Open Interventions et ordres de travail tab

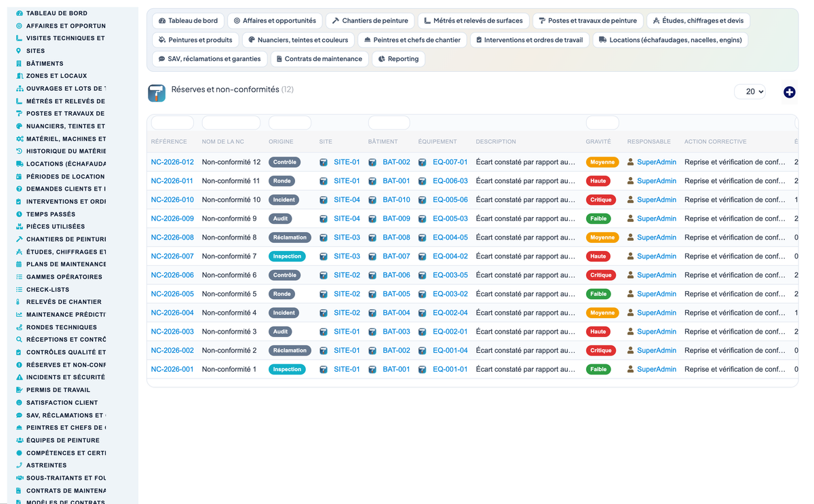coord(529,40)
